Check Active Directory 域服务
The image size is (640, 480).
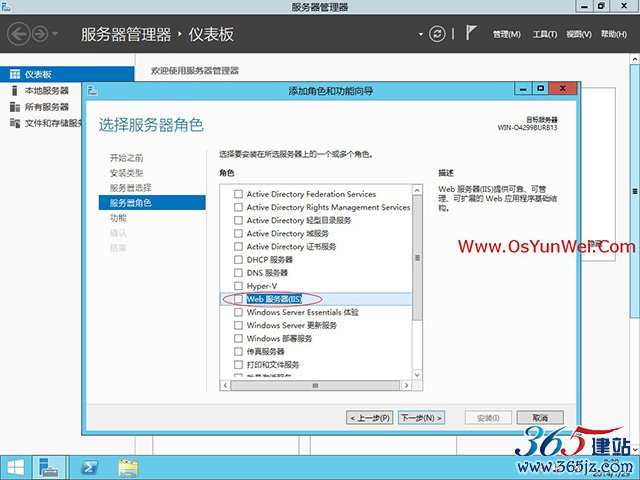[238, 233]
